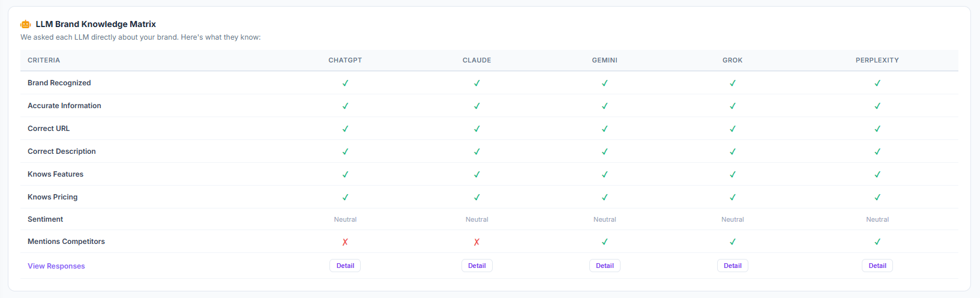980x298 pixels.
Task: Click the CHATGPT column header
Action: [x=345, y=60]
